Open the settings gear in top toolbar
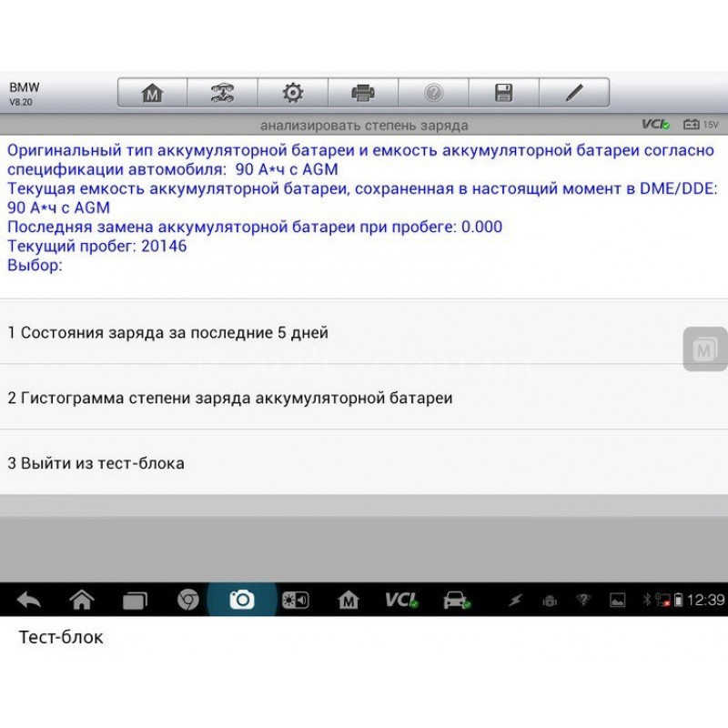 (x=292, y=93)
